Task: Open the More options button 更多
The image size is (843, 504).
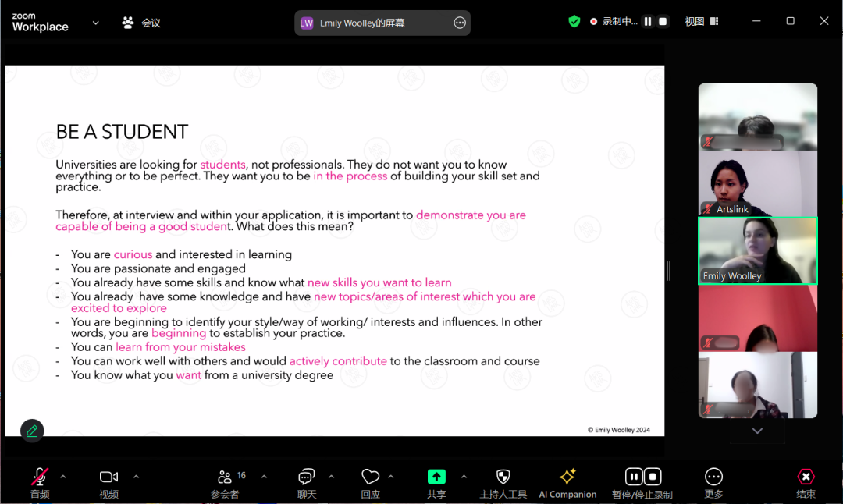Action: 713,477
